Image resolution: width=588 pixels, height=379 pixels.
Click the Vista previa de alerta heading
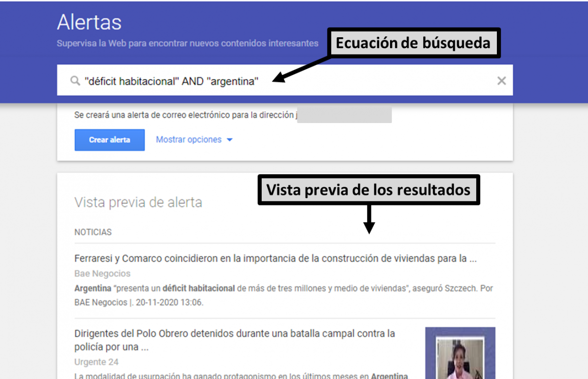(x=138, y=202)
